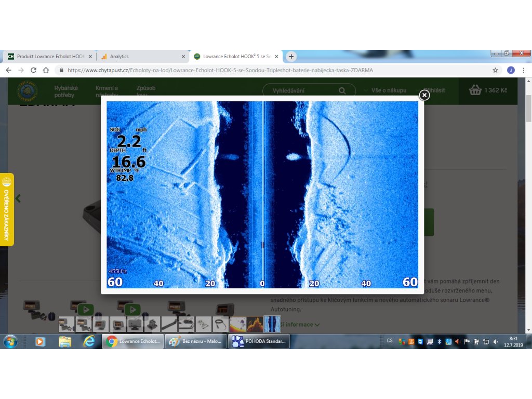Open the shopping cart showing 1 362 Kč
Screen dimensions: 532x399
487,90
